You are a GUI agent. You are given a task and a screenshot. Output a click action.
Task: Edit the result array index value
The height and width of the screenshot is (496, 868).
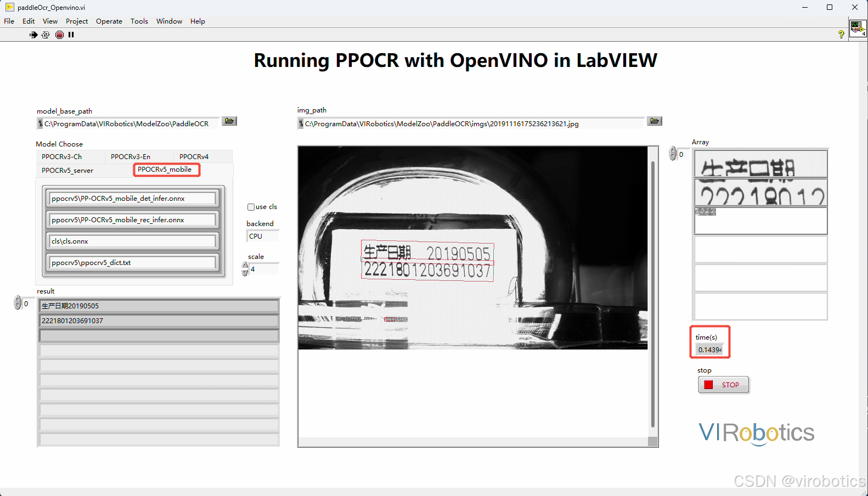(x=28, y=303)
